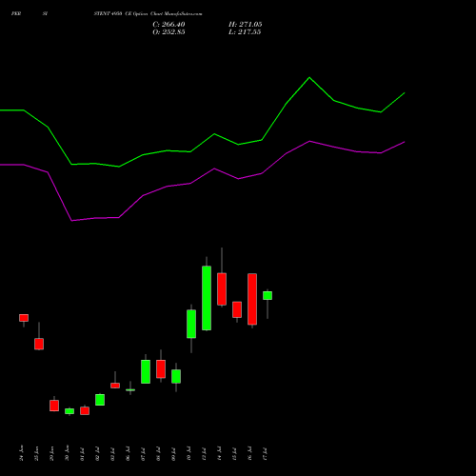Select the green candle above 07 Jul
476x476 pixels.
click(146, 371)
